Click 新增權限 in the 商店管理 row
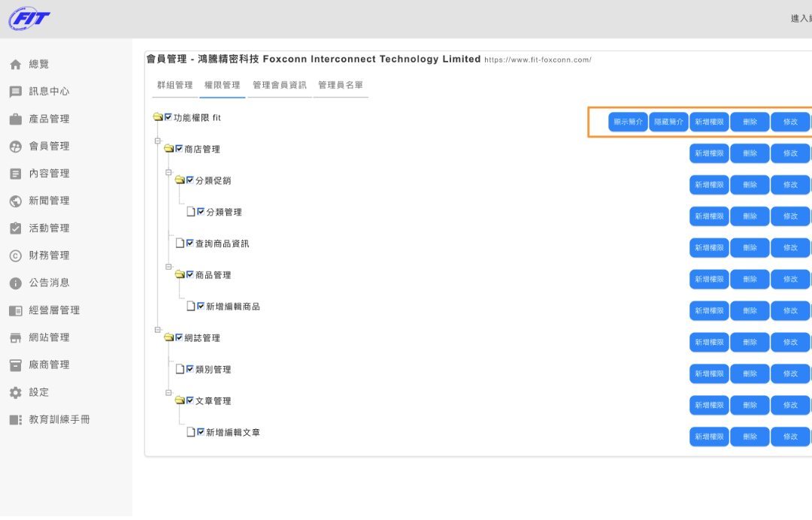 710,154
